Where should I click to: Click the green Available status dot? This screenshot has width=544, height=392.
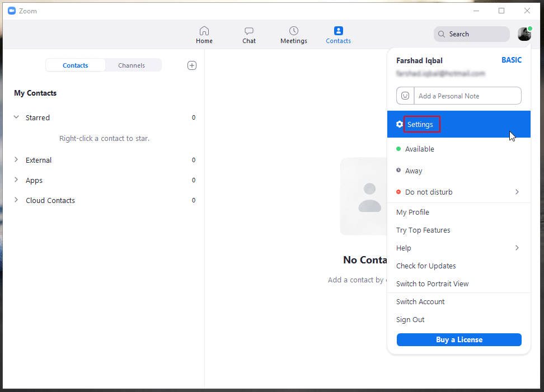(398, 149)
